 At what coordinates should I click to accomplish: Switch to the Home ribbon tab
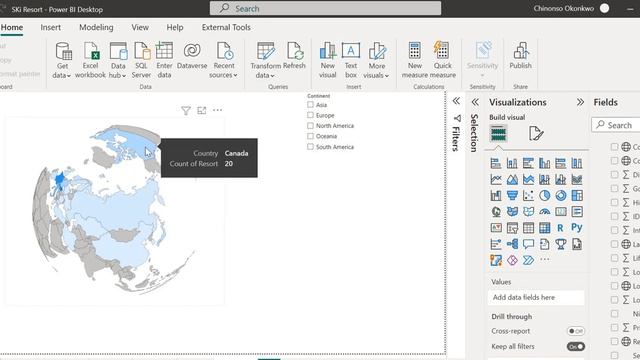click(12, 27)
